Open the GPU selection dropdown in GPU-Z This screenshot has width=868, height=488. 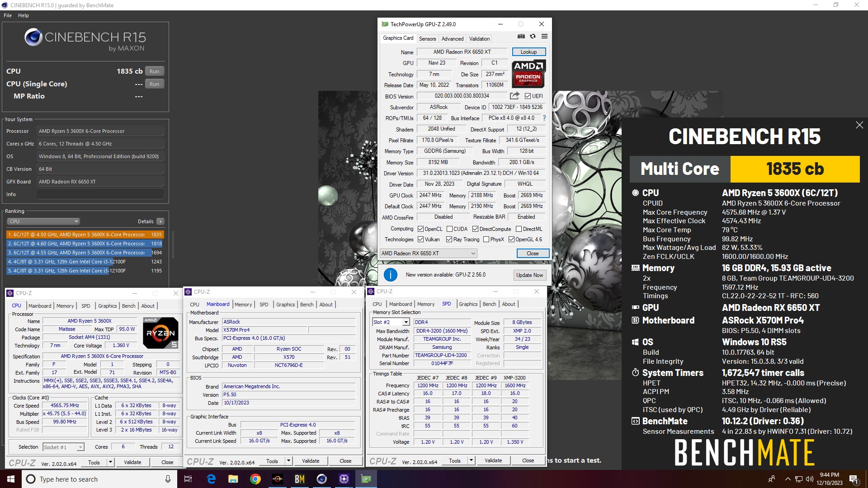428,253
